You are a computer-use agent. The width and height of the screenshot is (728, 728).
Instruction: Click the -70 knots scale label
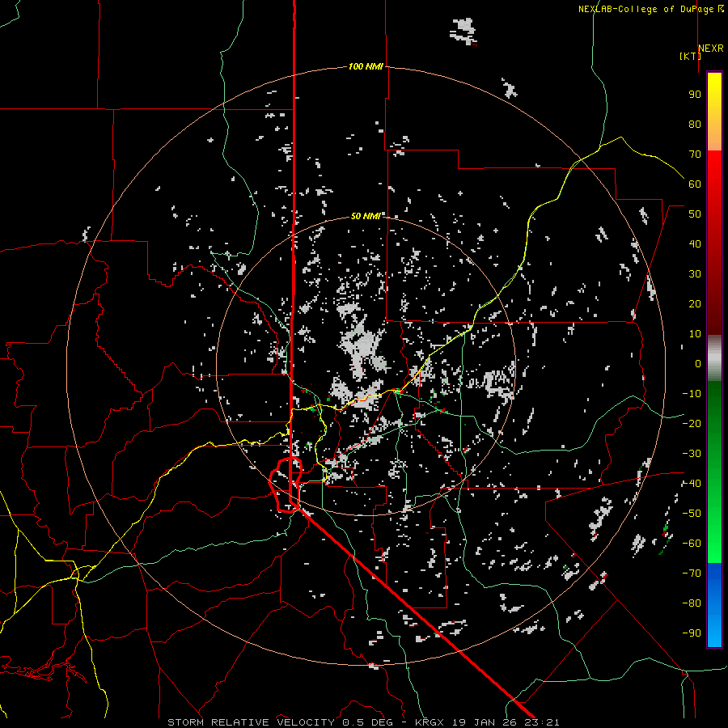[x=692, y=574]
